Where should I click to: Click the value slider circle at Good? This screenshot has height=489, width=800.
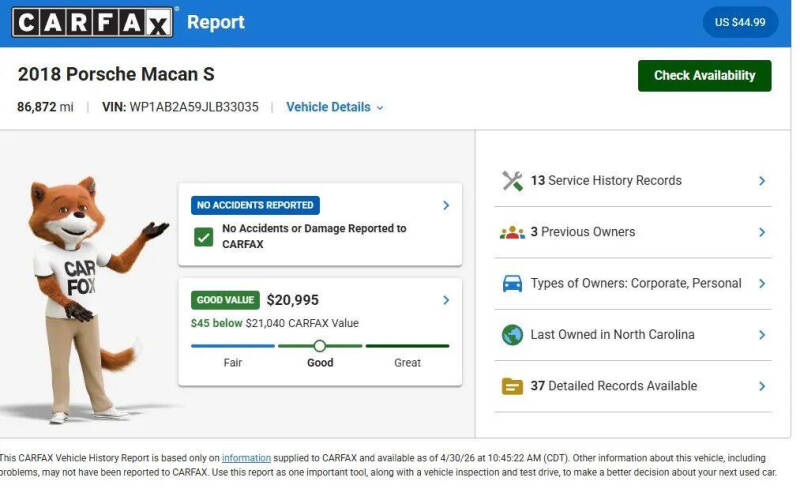320,346
